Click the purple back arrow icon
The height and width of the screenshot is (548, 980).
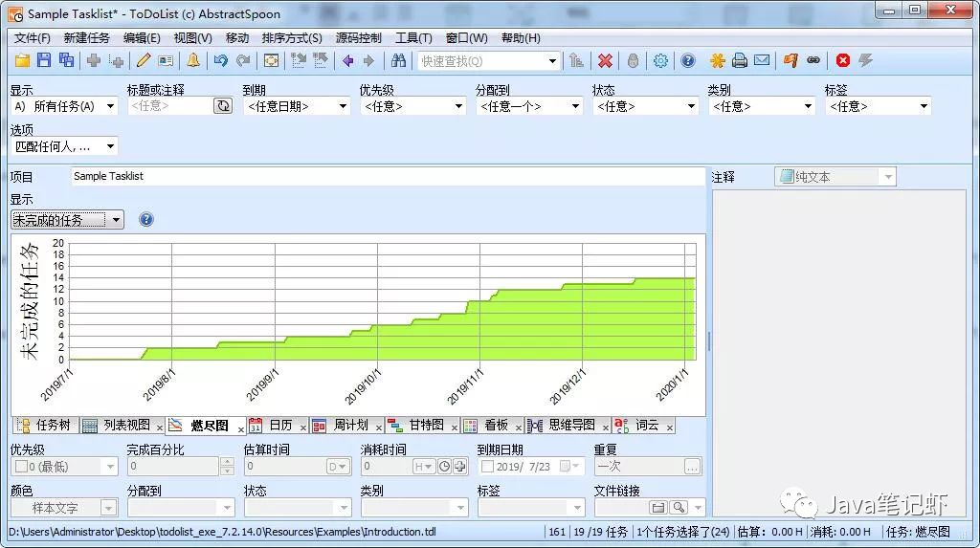pos(348,60)
